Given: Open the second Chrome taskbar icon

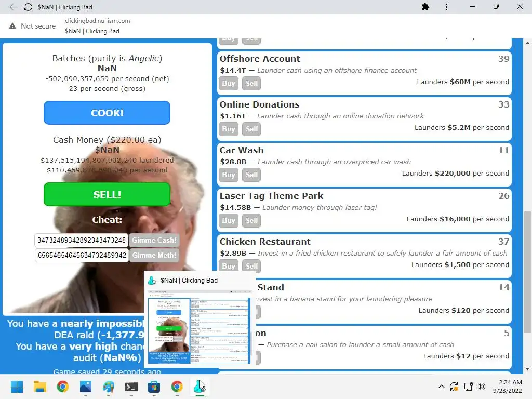Looking at the screenshot, I should coord(177,387).
